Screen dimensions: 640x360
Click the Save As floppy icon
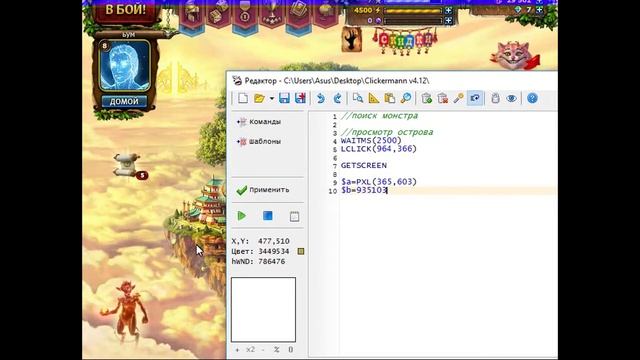[x=300, y=98]
